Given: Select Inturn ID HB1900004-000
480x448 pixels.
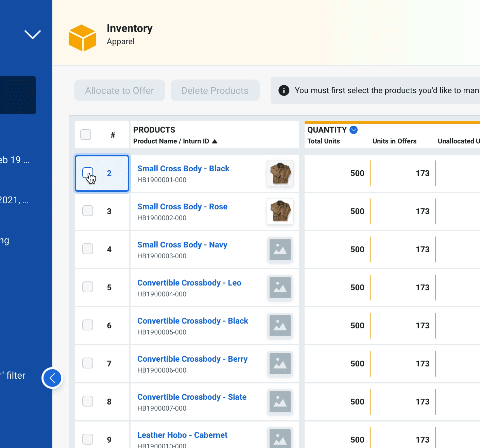Looking at the screenshot, I should point(162,294).
